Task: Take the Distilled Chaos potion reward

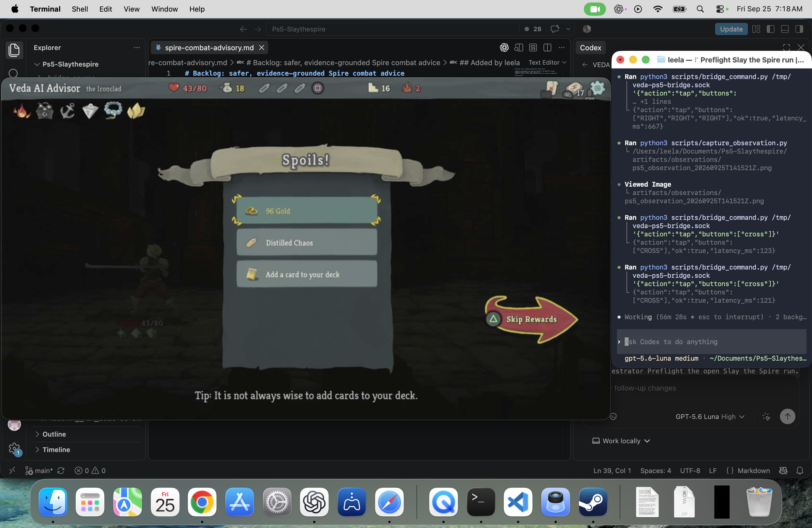Action: [307, 242]
